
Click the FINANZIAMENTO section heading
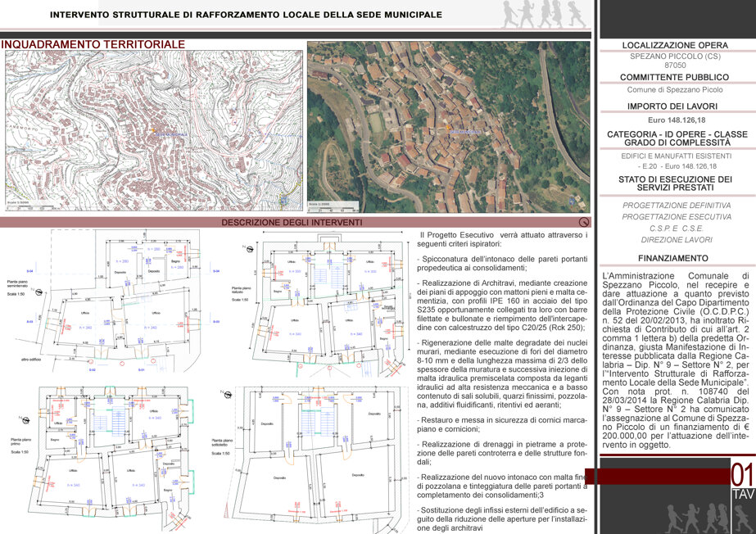click(673, 258)
